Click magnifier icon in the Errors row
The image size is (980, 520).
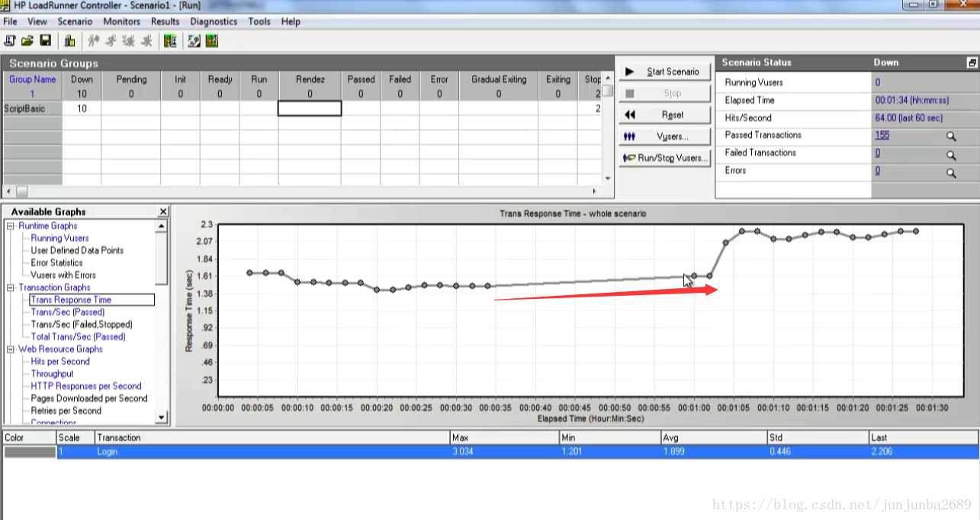click(x=951, y=172)
